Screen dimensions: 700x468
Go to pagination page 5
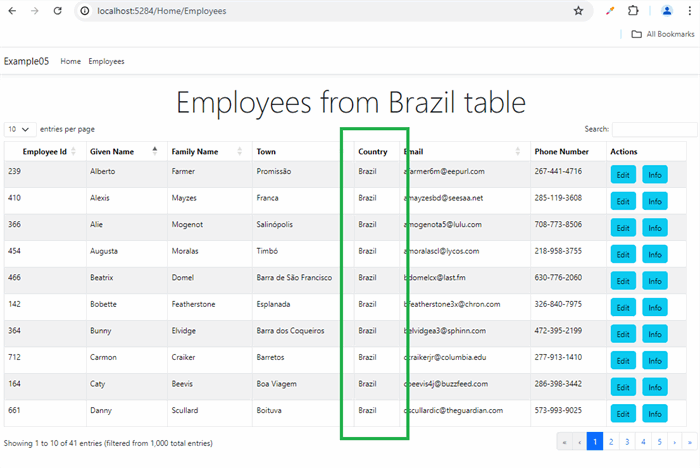(x=659, y=442)
